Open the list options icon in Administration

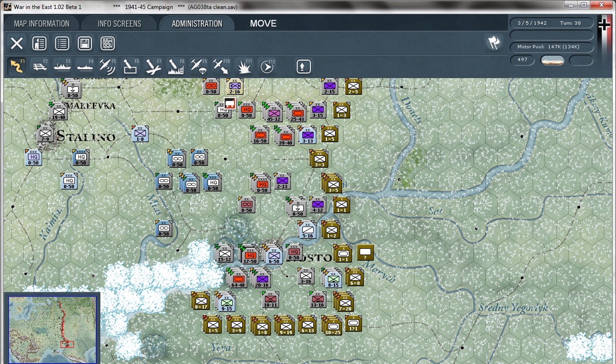(62, 44)
